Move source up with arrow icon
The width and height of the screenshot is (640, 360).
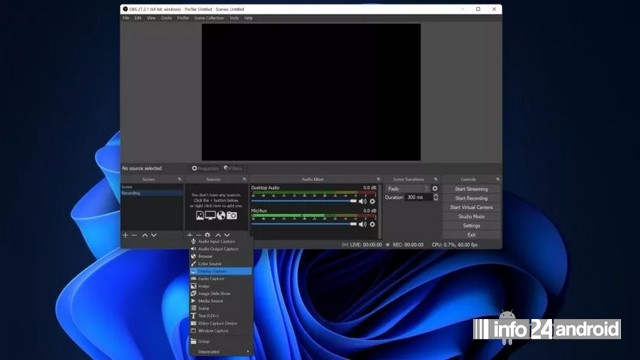coord(218,235)
